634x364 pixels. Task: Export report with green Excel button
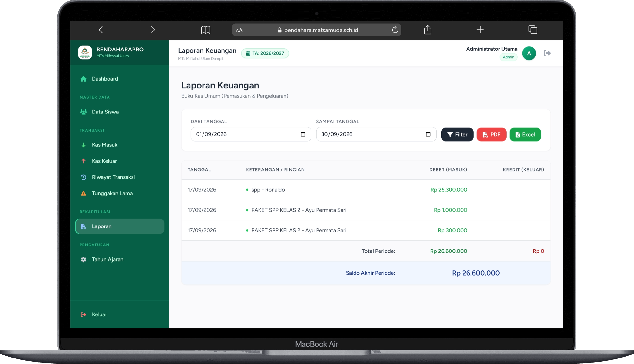point(525,134)
